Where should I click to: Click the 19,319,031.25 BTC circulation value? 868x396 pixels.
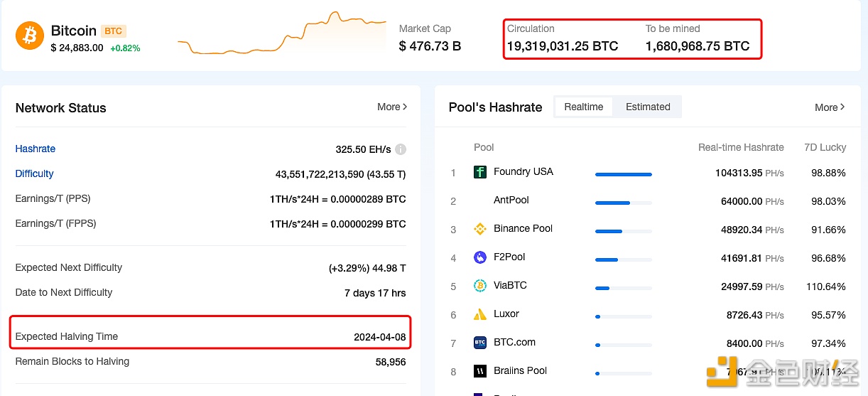(x=563, y=46)
